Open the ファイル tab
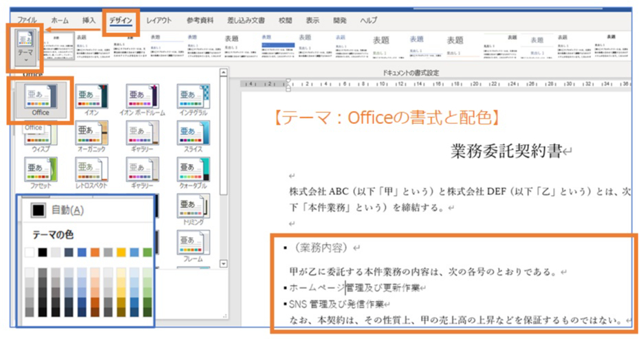The height and width of the screenshot is (339, 644). tap(27, 20)
